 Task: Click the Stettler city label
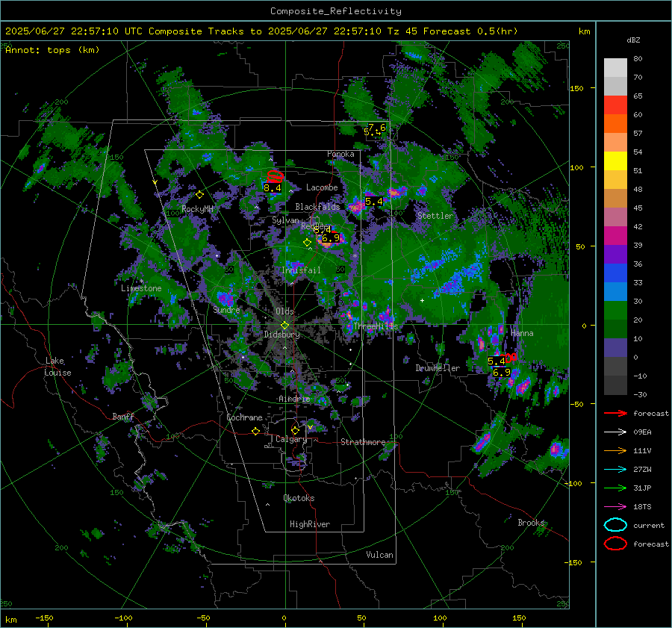(435, 216)
